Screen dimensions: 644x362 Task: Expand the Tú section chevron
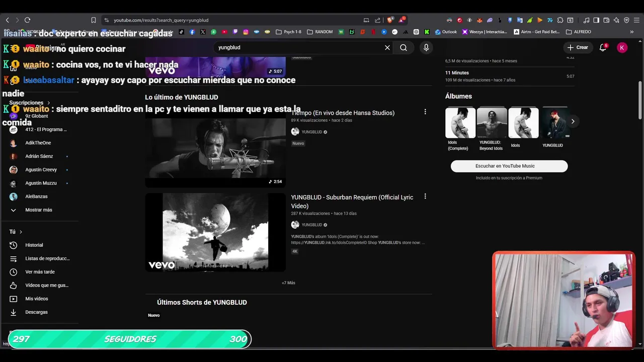[x=21, y=232]
